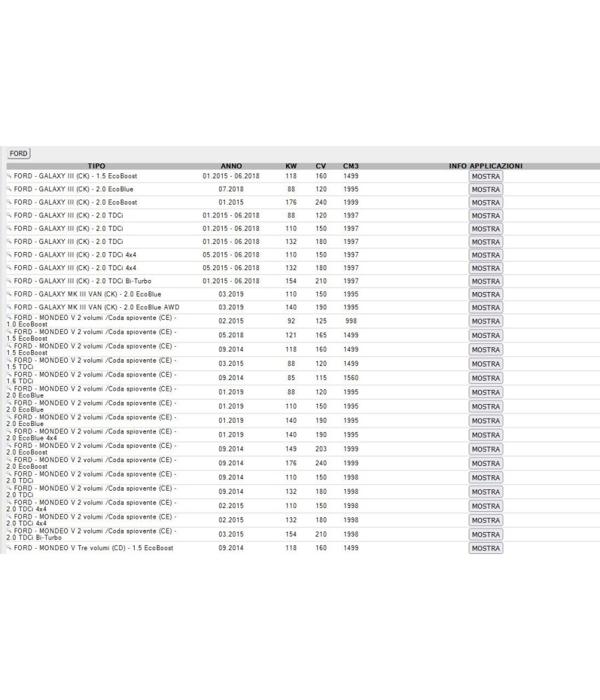Screen dimensions: 600x700
Task: Show info for Mondeo V 1.0 EcoBoost
Action: [486, 321]
